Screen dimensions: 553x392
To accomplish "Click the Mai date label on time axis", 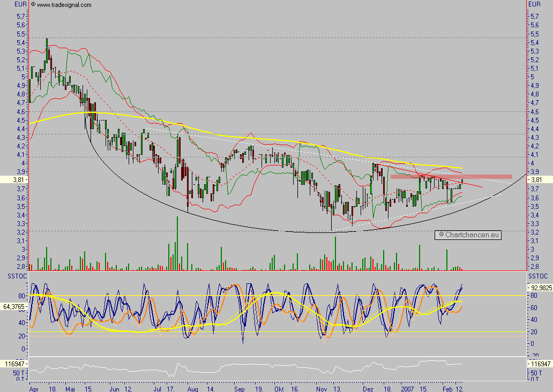I will 70,389.
